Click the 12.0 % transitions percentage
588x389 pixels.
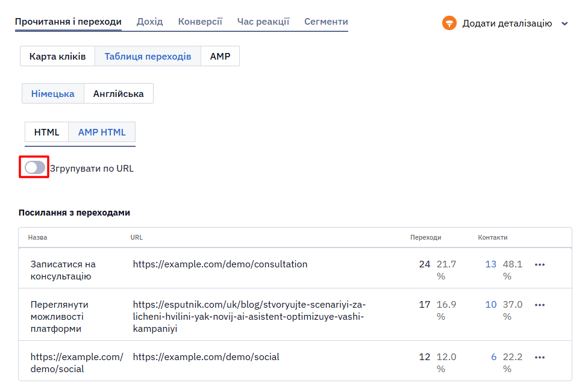(446, 363)
